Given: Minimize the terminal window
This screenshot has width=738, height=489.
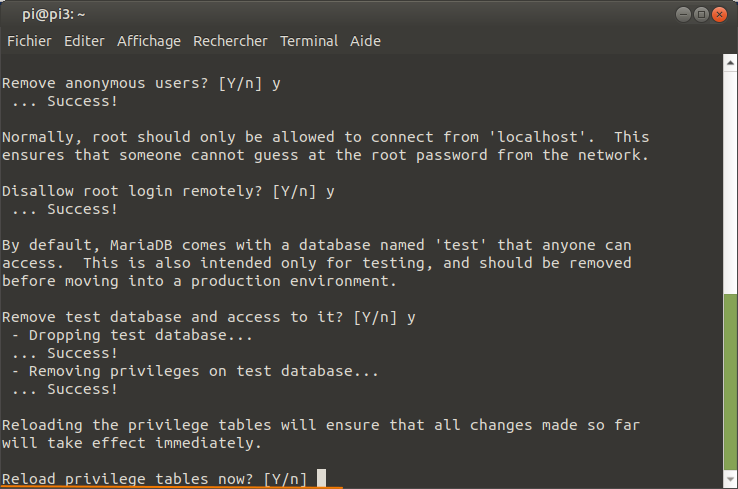Looking at the screenshot, I should coord(683,15).
